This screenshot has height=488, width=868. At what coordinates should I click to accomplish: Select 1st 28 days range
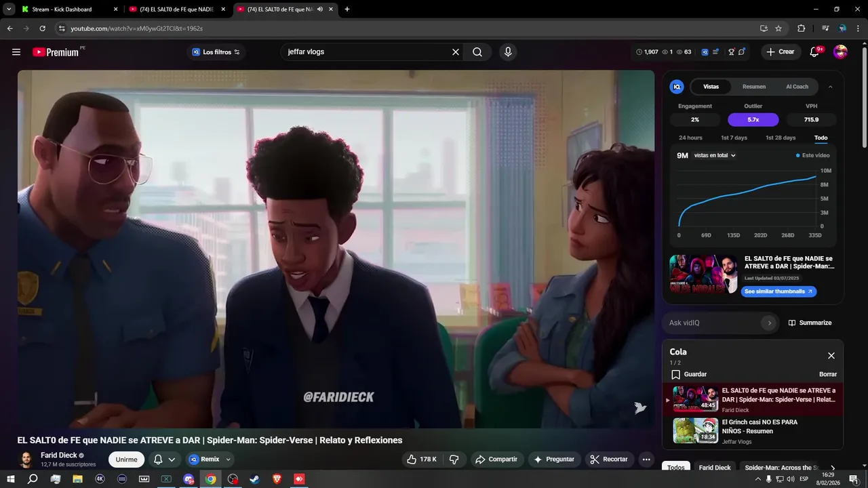click(x=781, y=138)
